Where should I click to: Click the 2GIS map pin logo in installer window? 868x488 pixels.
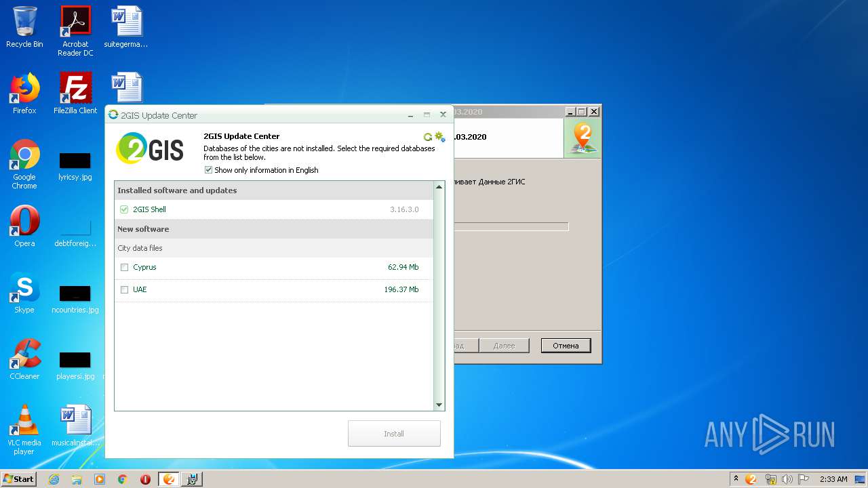583,138
